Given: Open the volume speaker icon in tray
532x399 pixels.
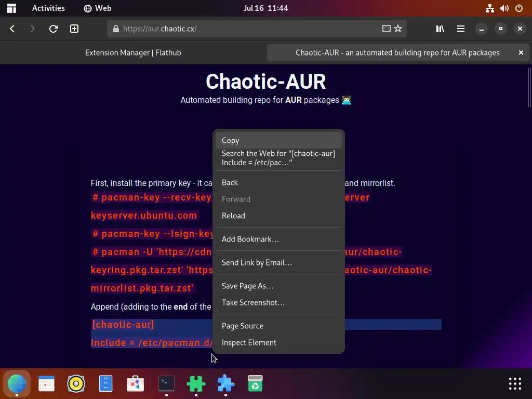Looking at the screenshot, I should pyautogui.click(x=504, y=8).
